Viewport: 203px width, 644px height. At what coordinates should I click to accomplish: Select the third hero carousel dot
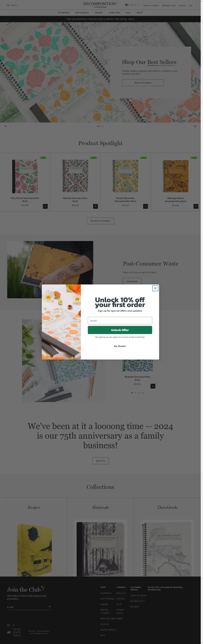click(103, 126)
